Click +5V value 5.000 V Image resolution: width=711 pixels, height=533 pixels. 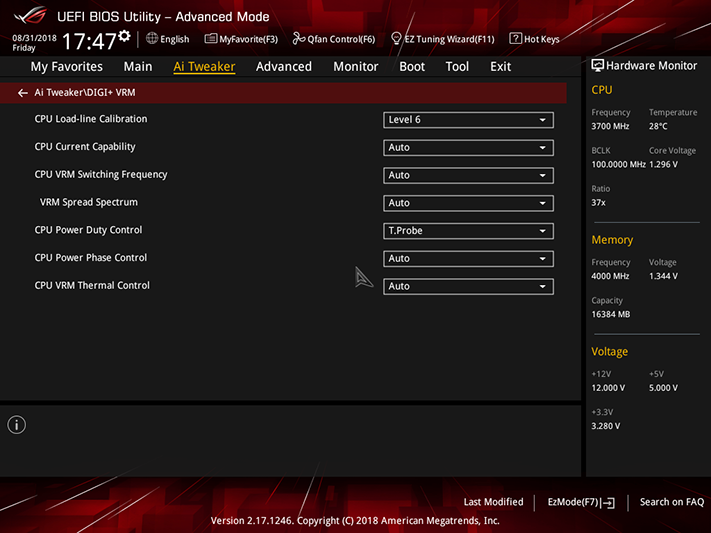(663, 388)
